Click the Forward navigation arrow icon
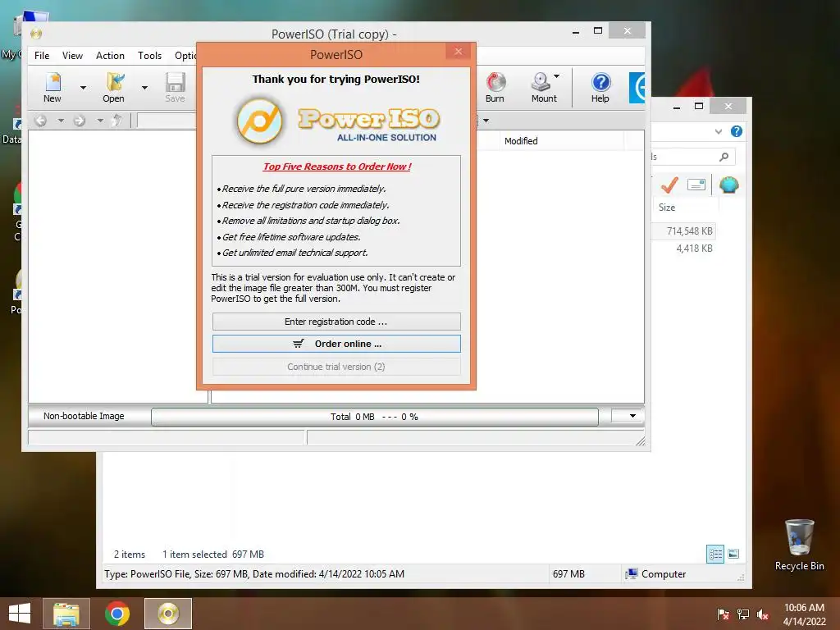This screenshot has width=840, height=630. 80,121
